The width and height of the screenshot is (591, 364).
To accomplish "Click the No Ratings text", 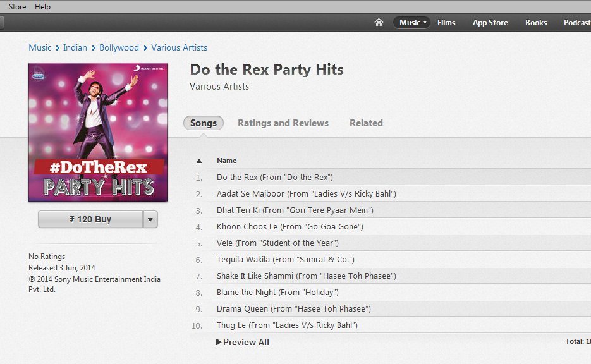I will [x=47, y=256].
